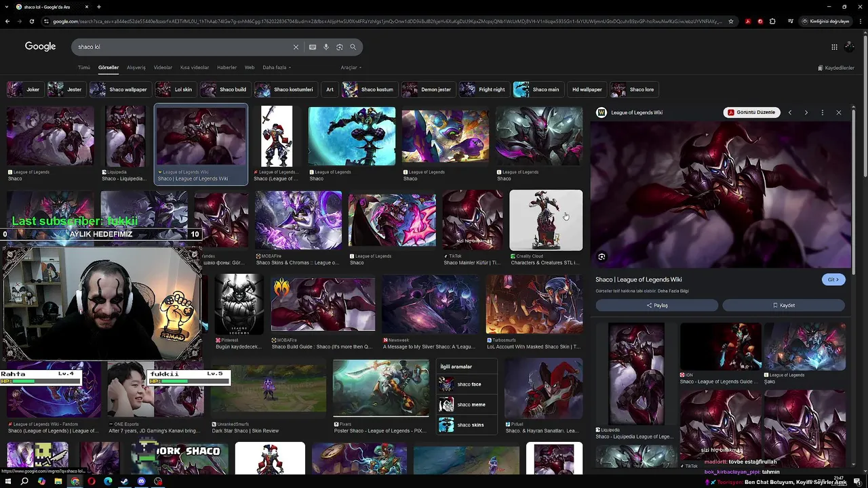Click the 'Paylaş' share button
Image resolution: width=868 pixels, height=488 pixels.
point(656,305)
